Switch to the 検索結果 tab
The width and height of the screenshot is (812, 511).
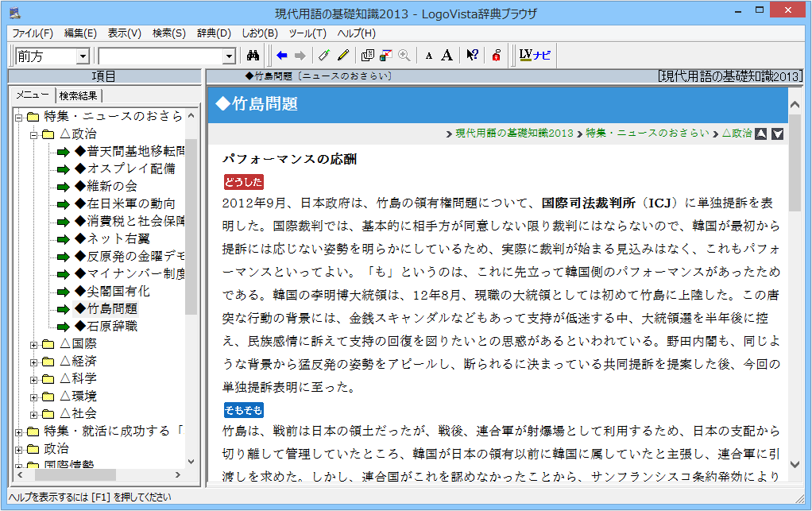coord(78,95)
